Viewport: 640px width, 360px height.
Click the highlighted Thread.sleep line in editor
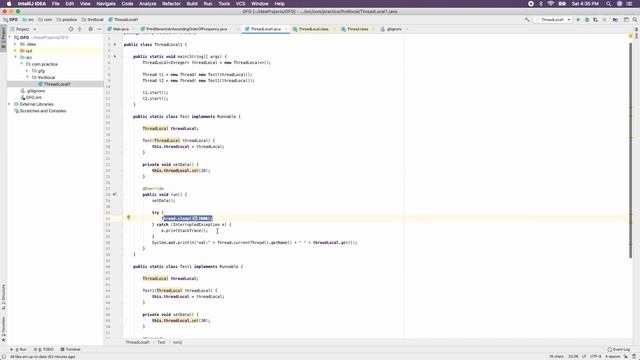tap(187, 218)
